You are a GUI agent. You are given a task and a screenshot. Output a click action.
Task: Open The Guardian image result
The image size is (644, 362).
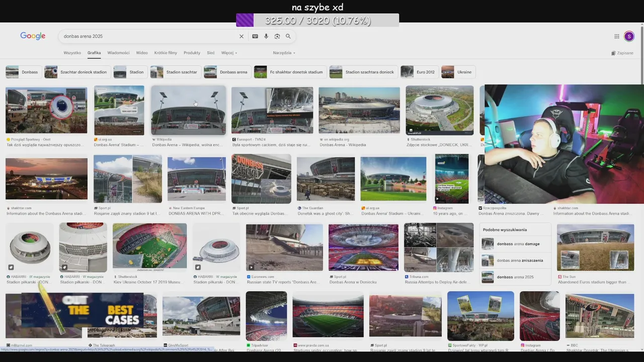click(x=326, y=179)
